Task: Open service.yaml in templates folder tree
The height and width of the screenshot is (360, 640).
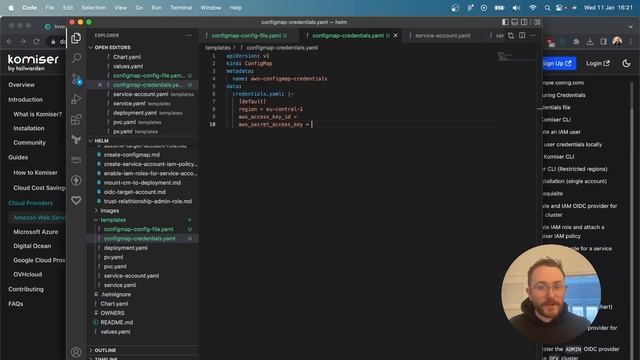Action: (x=120, y=285)
